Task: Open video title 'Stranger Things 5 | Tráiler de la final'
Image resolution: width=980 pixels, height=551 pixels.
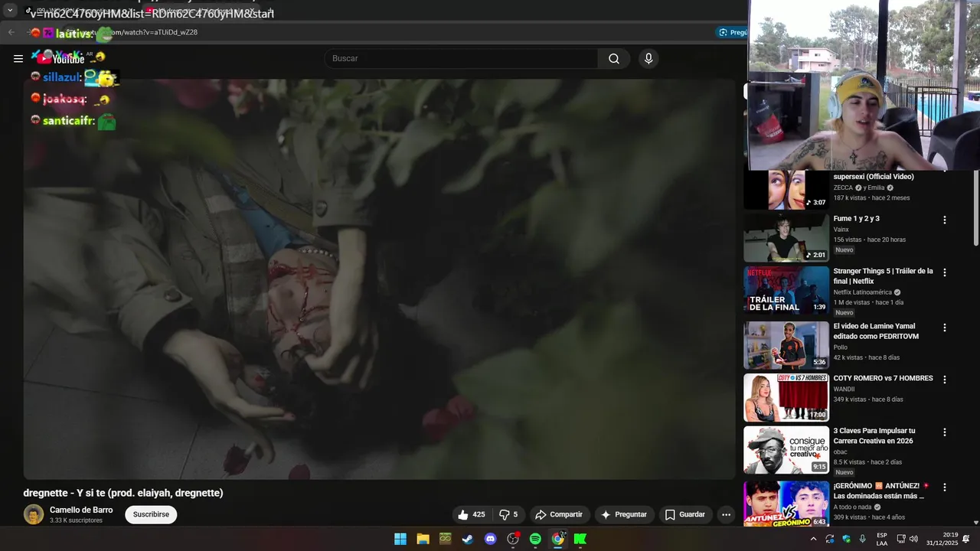Action: pos(883,275)
